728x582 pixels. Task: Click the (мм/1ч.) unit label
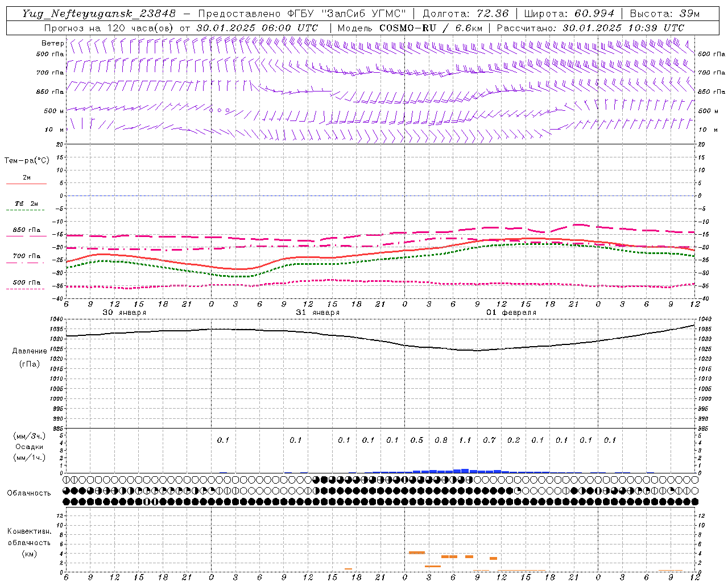click(30, 458)
